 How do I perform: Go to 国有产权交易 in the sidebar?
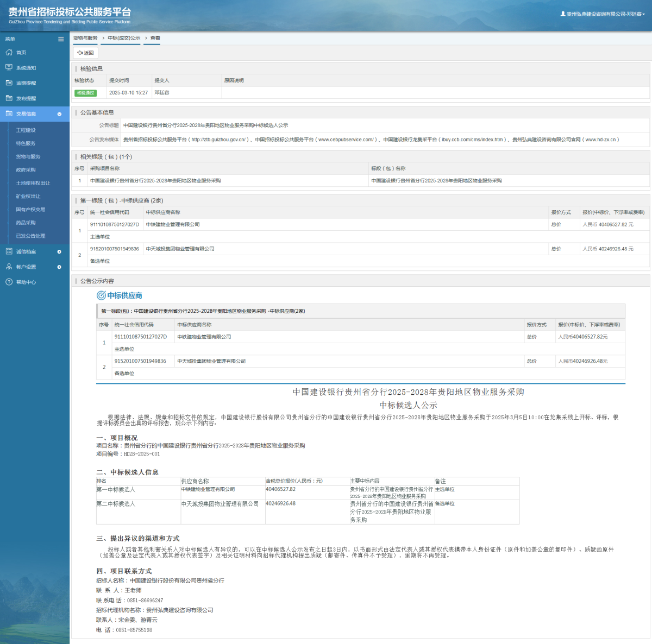point(30,210)
